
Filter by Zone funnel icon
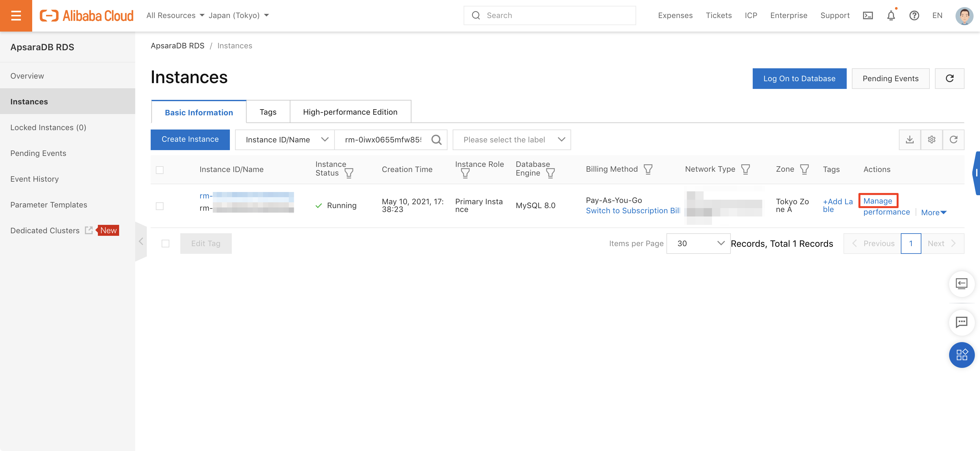tap(804, 169)
